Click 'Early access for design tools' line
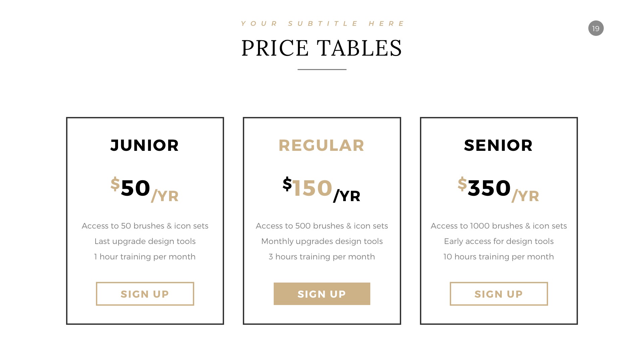 tap(499, 241)
